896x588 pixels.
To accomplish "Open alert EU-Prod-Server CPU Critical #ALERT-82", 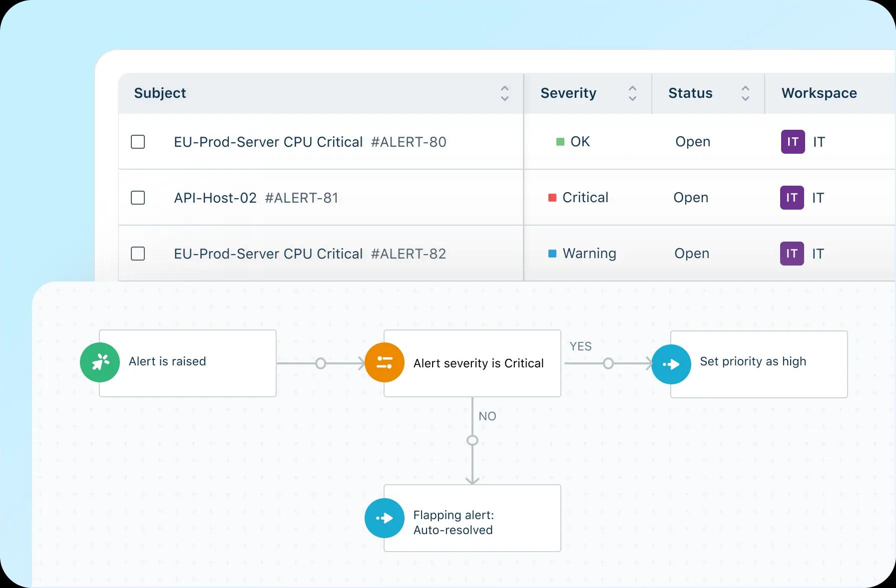I will (310, 254).
